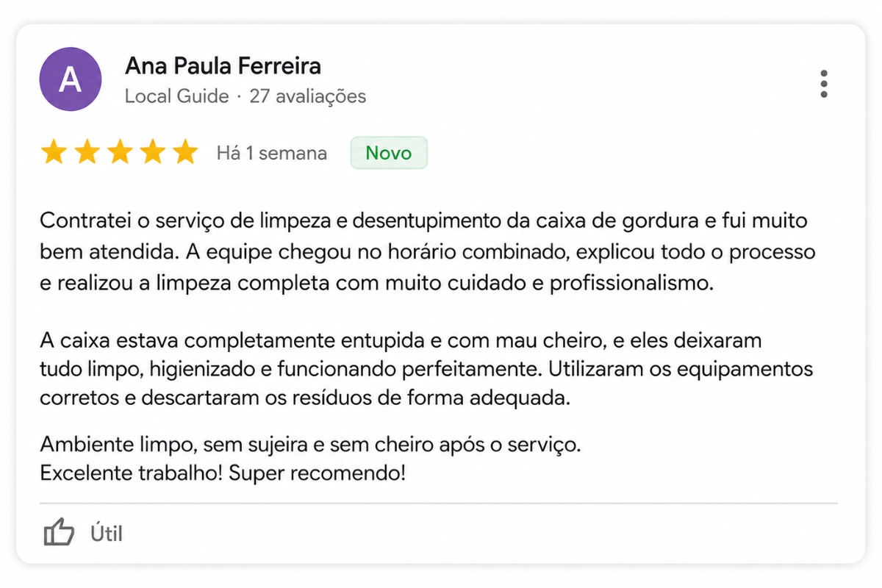Open the three-dot more options menu

click(x=824, y=84)
